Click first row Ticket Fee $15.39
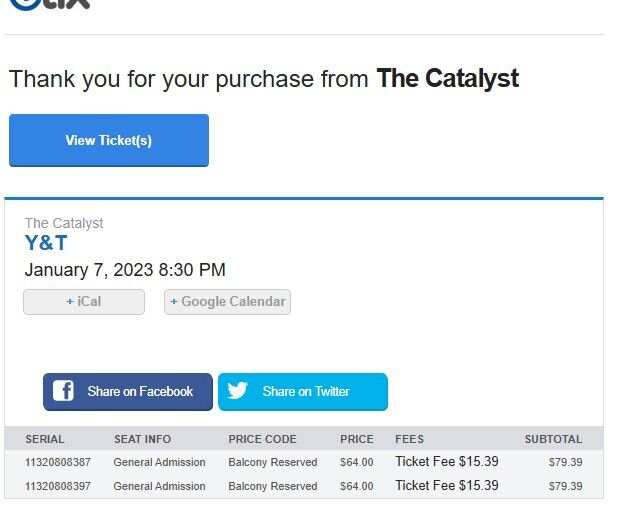625x521 pixels. click(446, 461)
